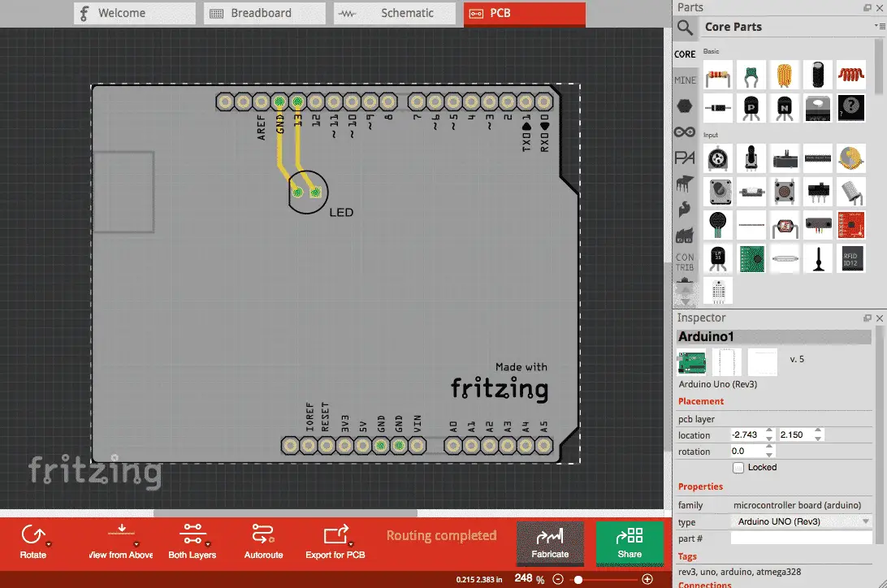The height and width of the screenshot is (588, 887).
Task: Click the parts bin vertical scrollbar
Action: 879,68
